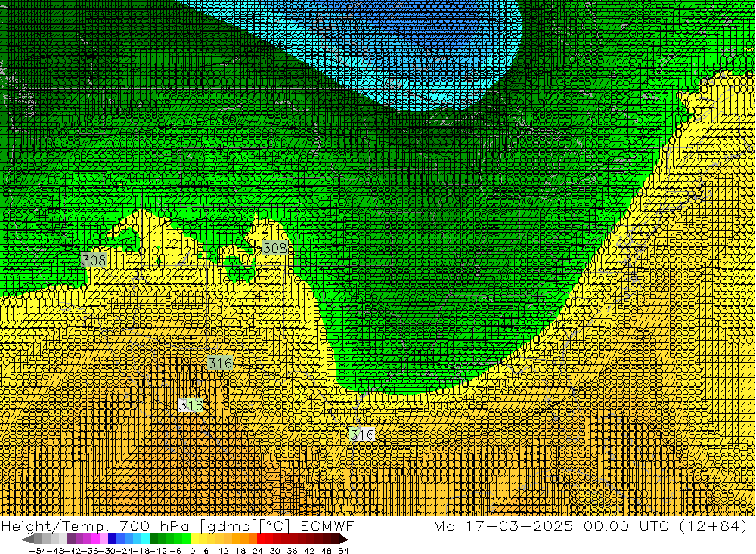Click the forecast offset (12+84) label
756x554 pixels.
713,525
